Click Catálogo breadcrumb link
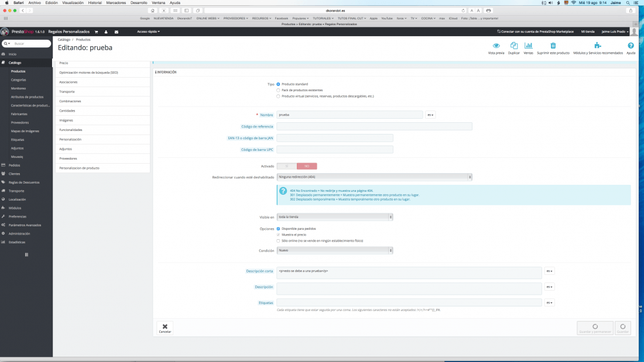The width and height of the screenshot is (644, 362). (64, 40)
